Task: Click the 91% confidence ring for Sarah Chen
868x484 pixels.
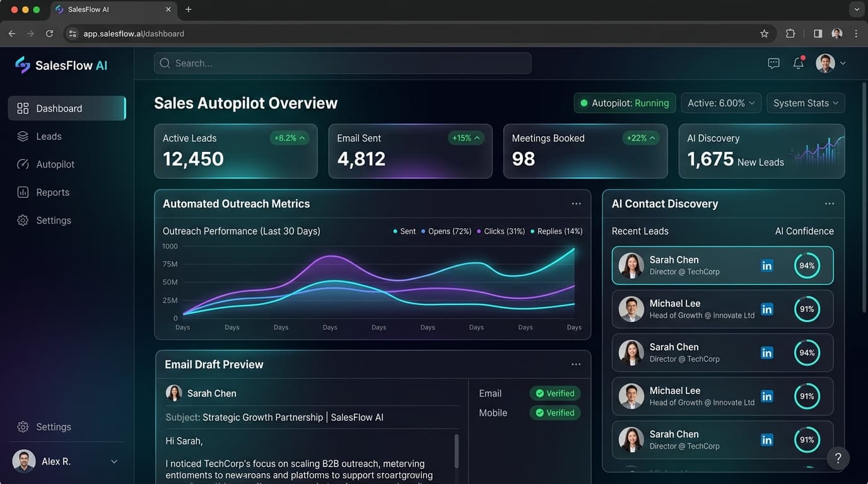Action: click(807, 440)
